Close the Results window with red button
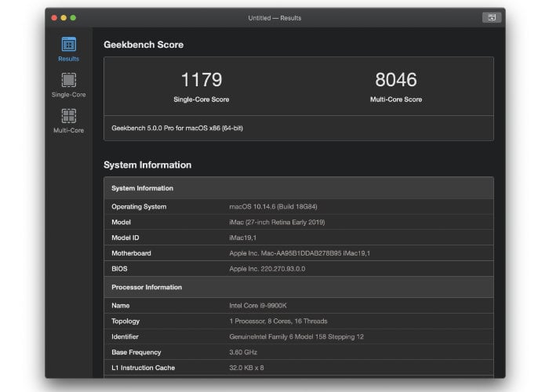This screenshot has width=549, height=392. click(x=54, y=18)
